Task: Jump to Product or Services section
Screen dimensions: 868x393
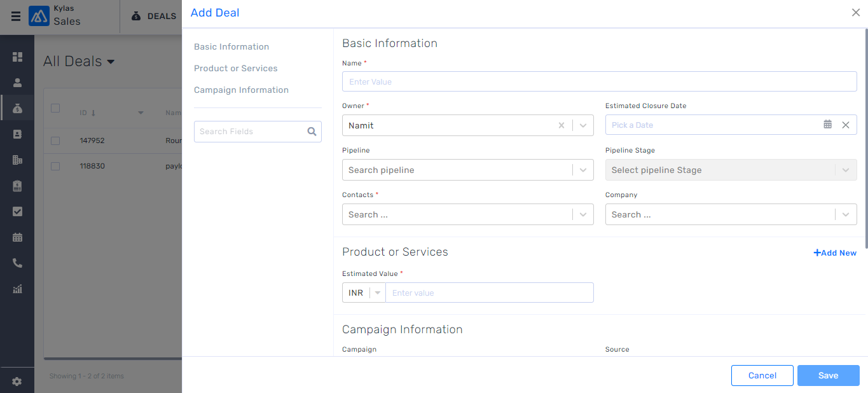Action: click(x=236, y=68)
